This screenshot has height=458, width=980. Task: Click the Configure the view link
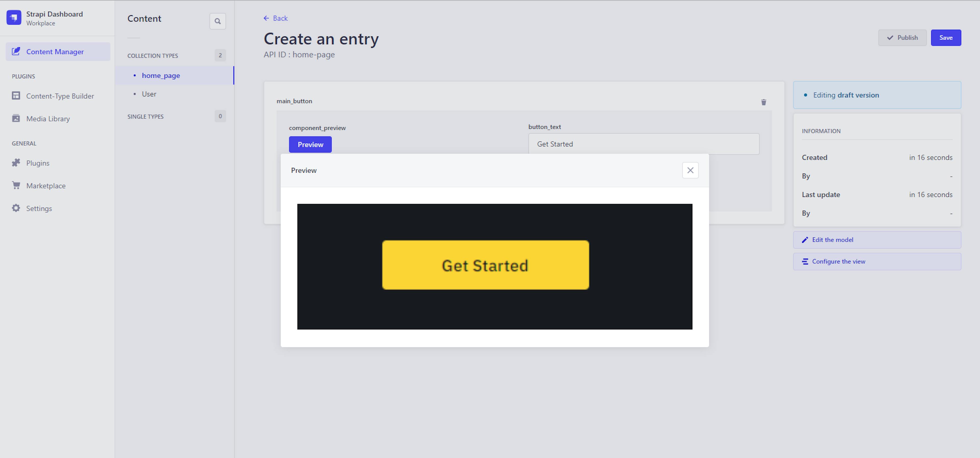point(838,261)
